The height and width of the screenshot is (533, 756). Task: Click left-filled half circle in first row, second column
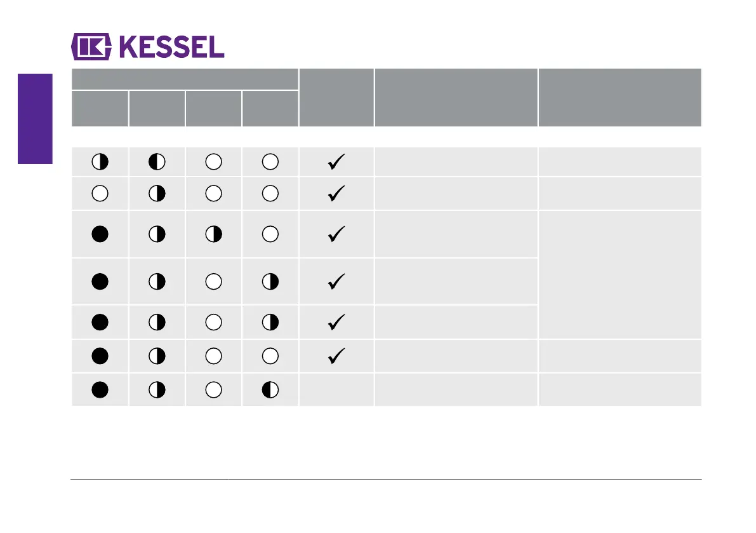[157, 161]
